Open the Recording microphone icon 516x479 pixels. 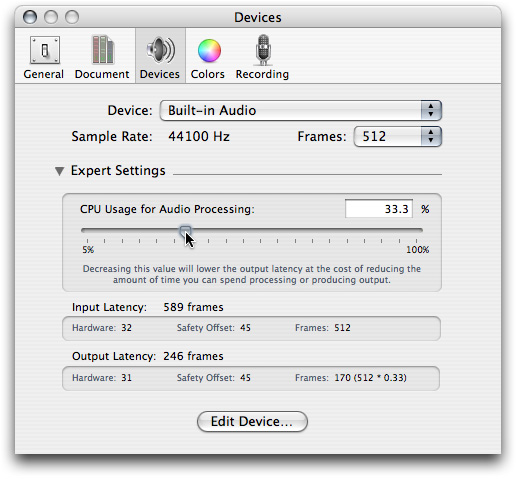point(263,50)
